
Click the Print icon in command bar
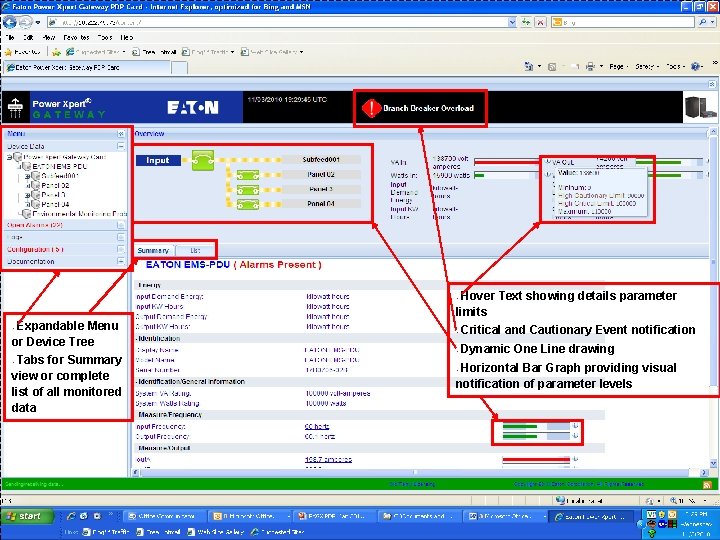(591, 67)
